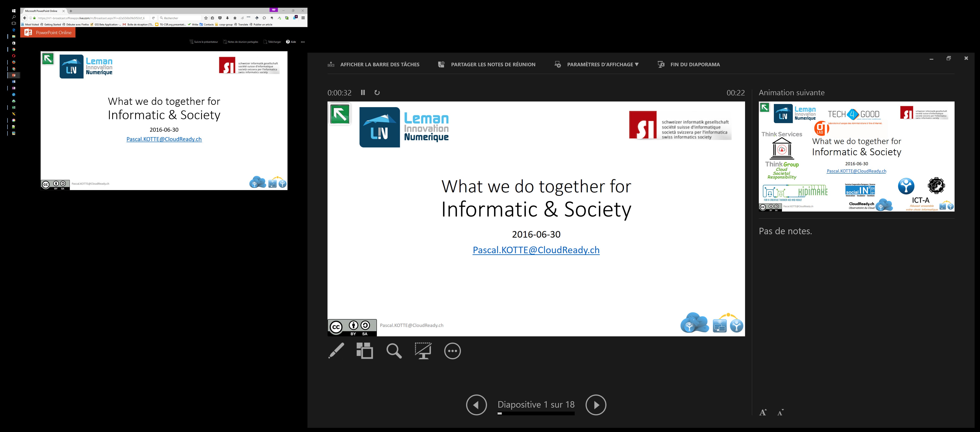This screenshot has height=432, width=980.
Task: Click the Pascal.KOTTE@CloudReady.ch link on the main slide
Action: tap(536, 250)
